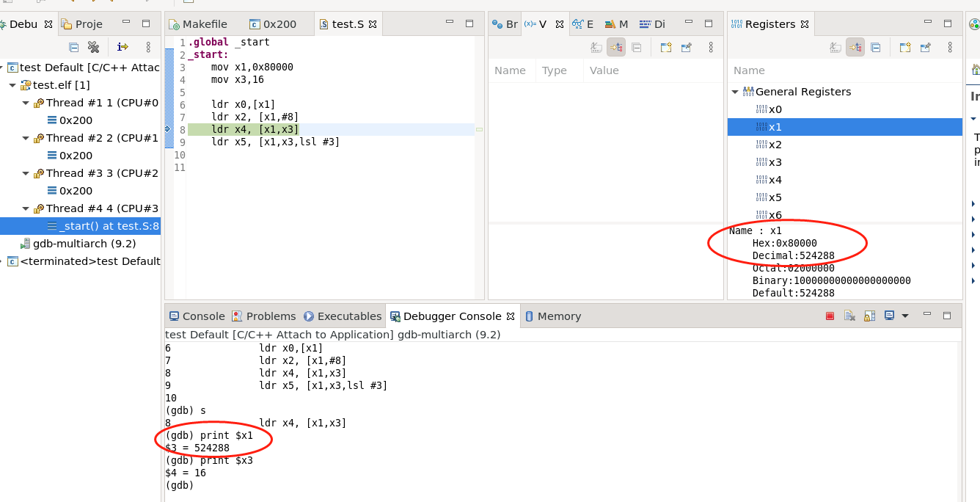Image resolution: width=980 pixels, height=502 pixels.
Task: Open a new Registers view with New View icon
Action: 905,47
